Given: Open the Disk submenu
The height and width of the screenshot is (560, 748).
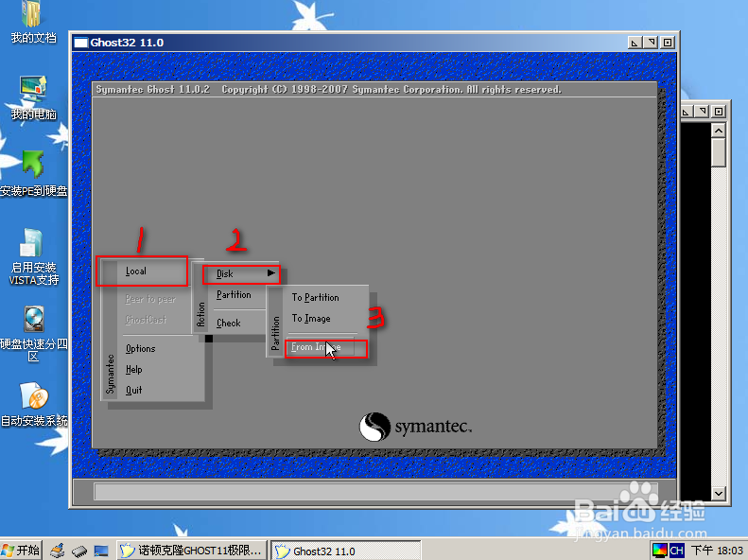Looking at the screenshot, I should (x=241, y=273).
